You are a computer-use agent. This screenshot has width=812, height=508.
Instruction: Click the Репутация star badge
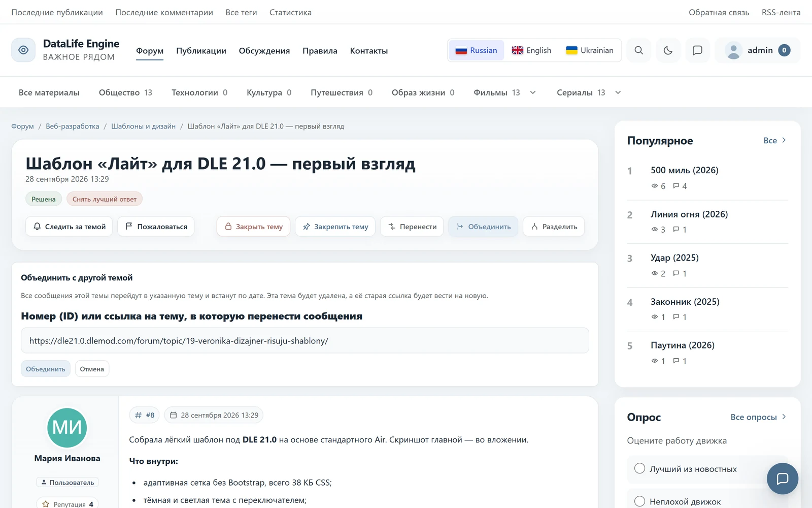tap(67, 504)
